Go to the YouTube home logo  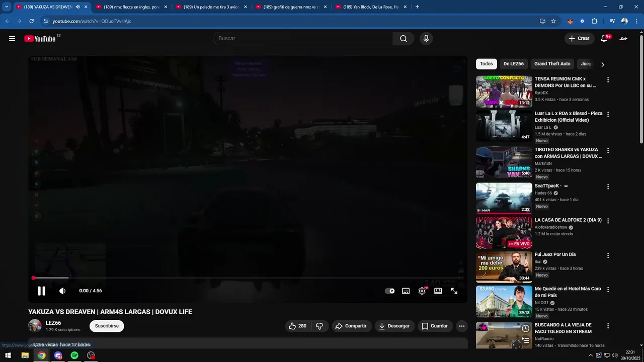pyautogui.click(x=40, y=39)
